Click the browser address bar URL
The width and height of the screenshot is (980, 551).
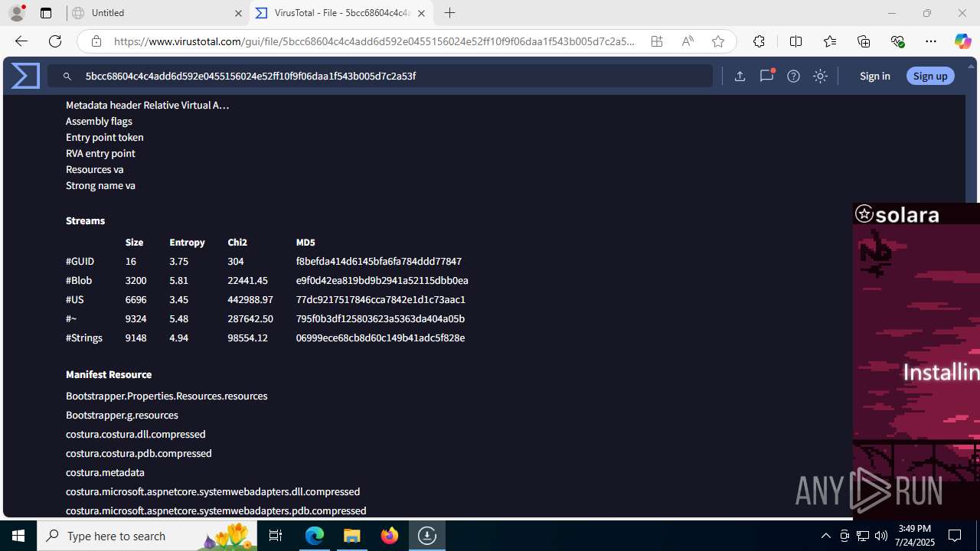pyautogui.click(x=374, y=41)
